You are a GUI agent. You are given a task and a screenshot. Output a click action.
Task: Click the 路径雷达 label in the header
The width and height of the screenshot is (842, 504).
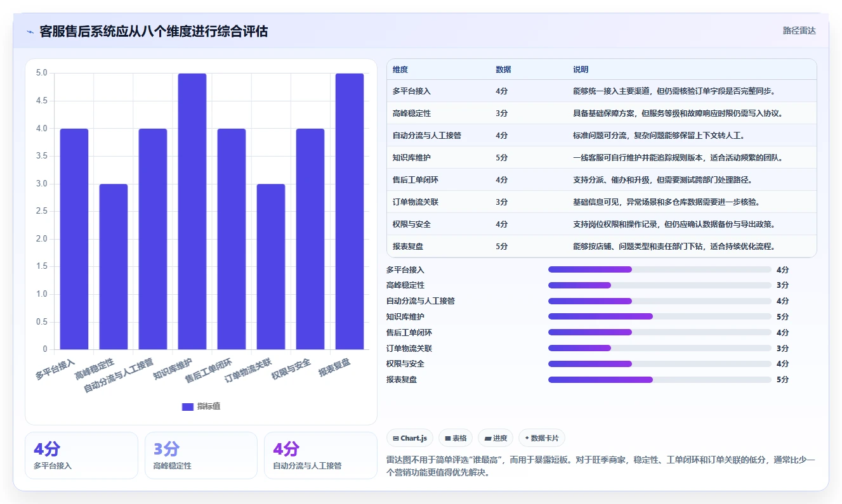[799, 30]
